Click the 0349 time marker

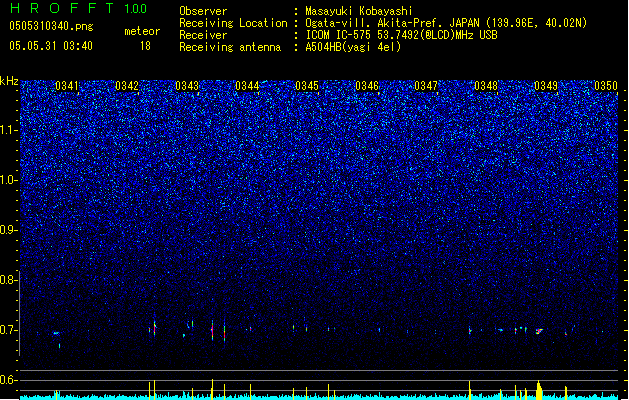pyautogui.click(x=546, y=86)
